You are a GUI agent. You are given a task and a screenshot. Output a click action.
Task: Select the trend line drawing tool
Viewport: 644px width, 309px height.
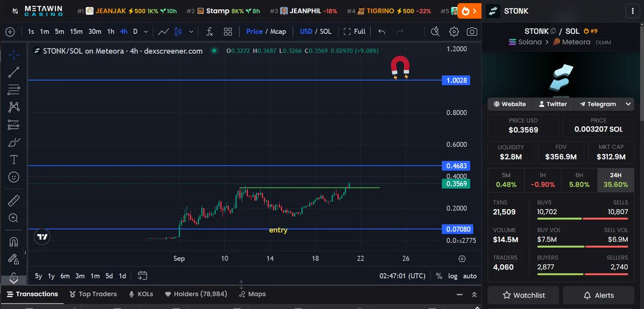coord(14,72)
